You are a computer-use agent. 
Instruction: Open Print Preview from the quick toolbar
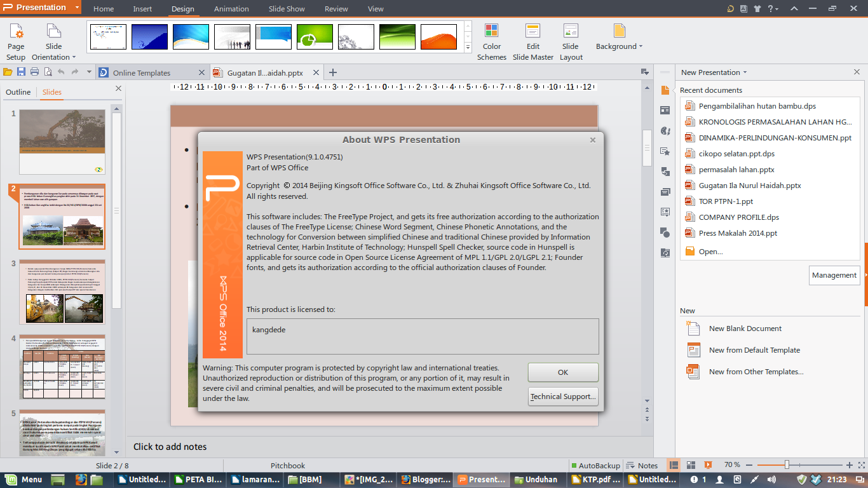pyautogui.click(x=48, y=72)
